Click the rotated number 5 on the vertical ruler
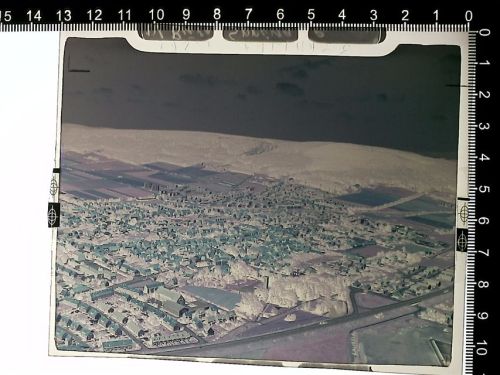The image size is (500, 375). pos(485,189)
